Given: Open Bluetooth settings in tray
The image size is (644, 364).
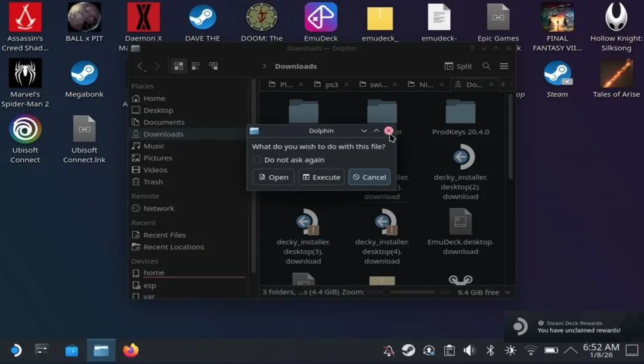Looking at the screenshot, I should click(490, 350).
